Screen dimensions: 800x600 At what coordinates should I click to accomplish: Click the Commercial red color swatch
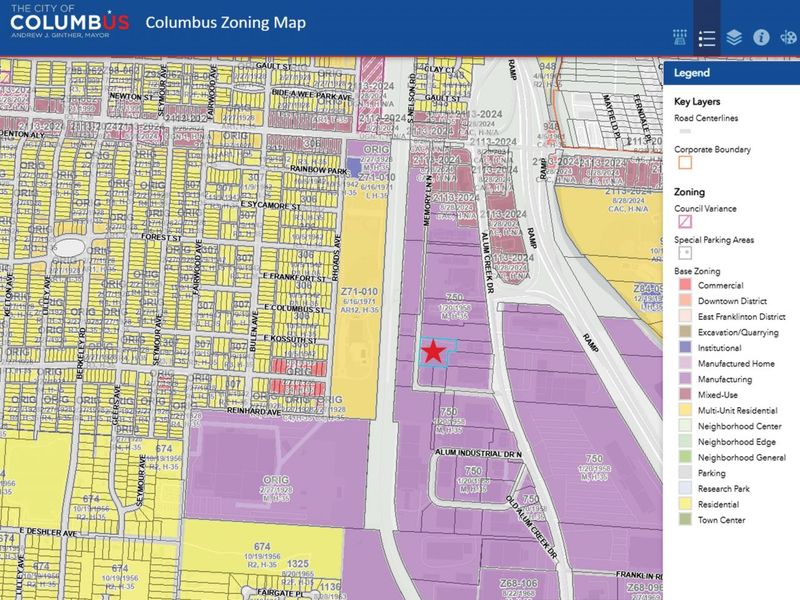(684, 286)
